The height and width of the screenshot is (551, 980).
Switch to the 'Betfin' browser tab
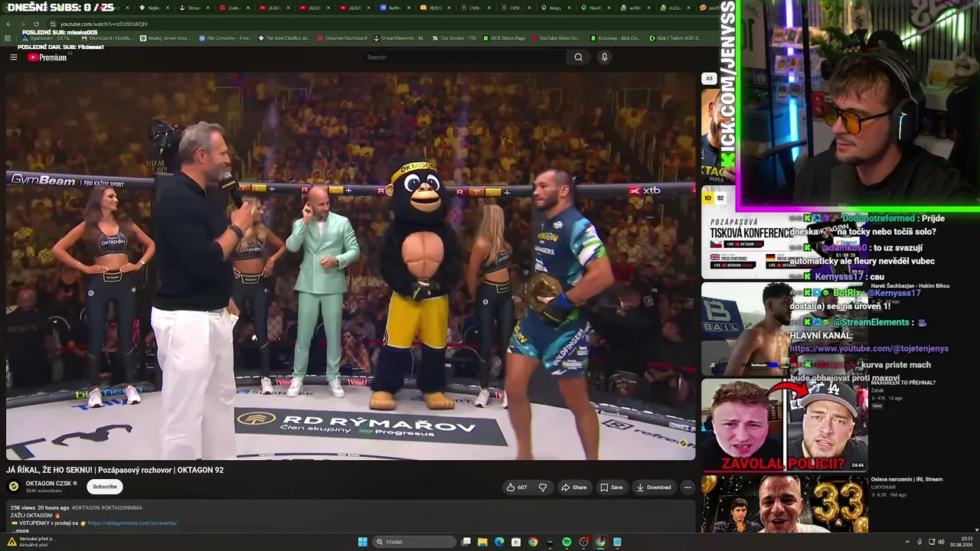tap(394, 8)
